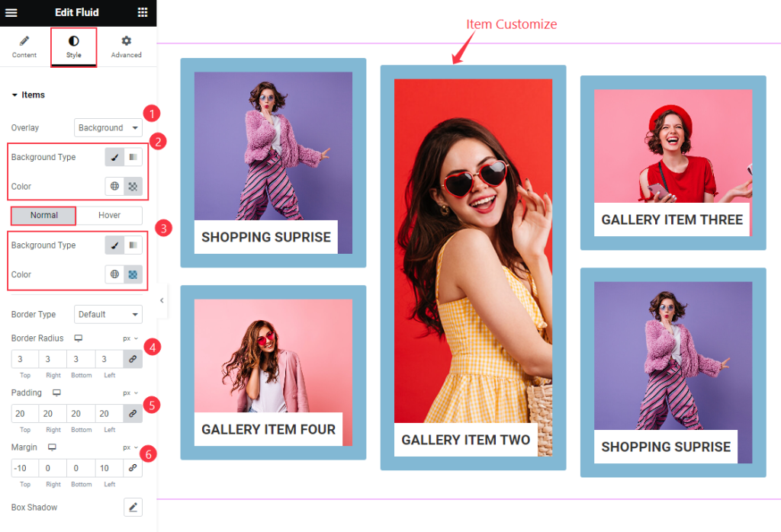Open the widgets grid icon
The width and height of the screenshot is (781, 532).
click(143, 12)
